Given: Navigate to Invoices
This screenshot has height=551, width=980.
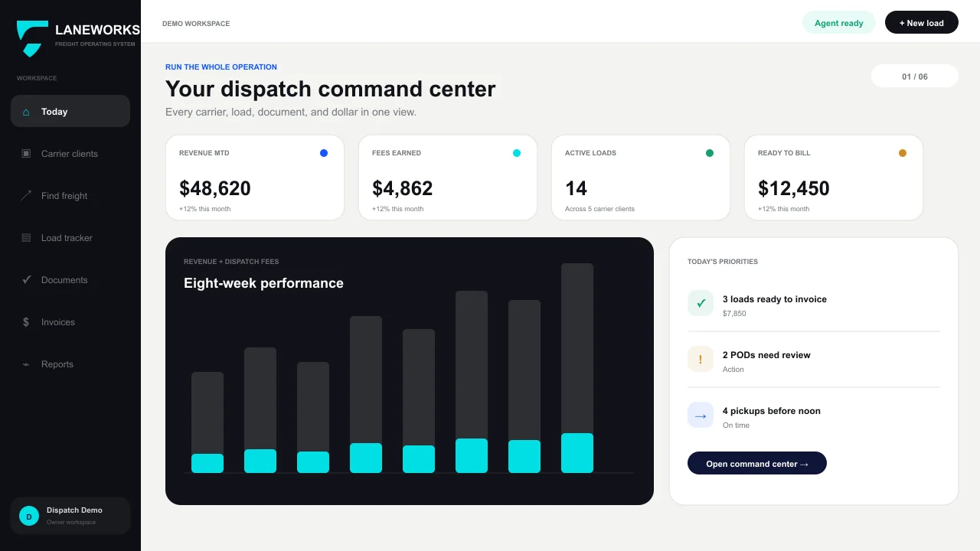Looking at the screenshot, I should [x=70, y=321].
